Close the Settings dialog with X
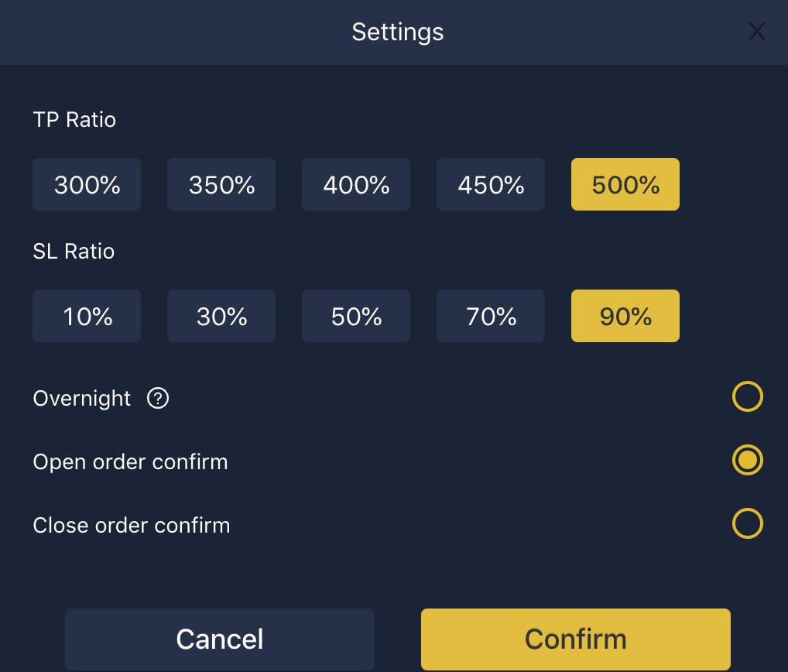 [756, 31]
